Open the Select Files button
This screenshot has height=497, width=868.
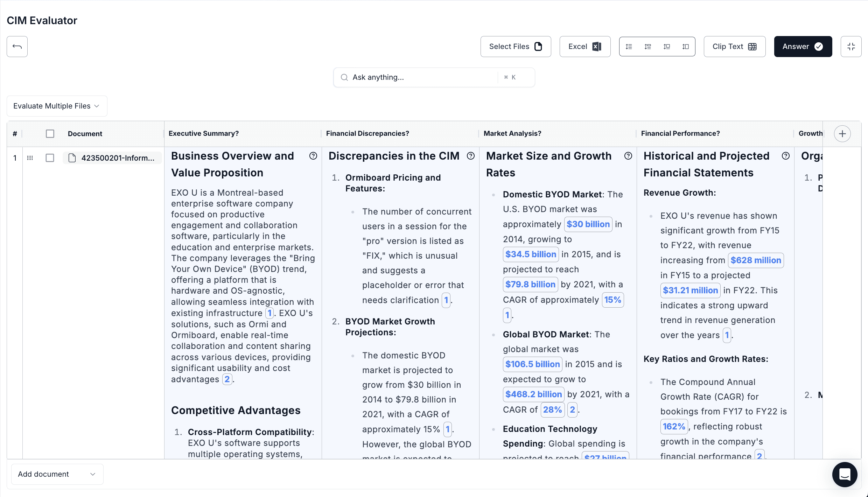pos(516,47)
